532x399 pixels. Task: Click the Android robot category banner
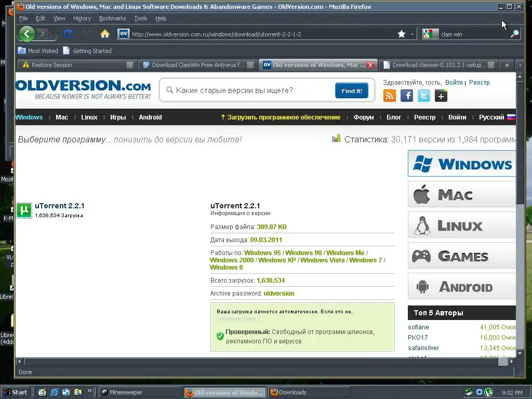(x=462, y=286)
